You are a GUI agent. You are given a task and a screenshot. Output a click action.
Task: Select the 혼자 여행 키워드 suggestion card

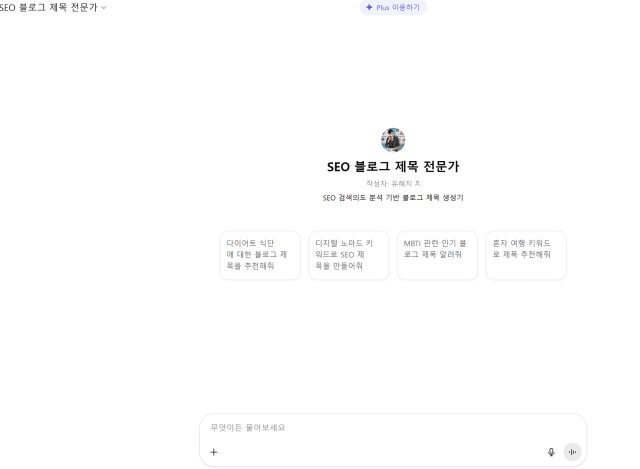pyautogui.click(x=526, y=255)
